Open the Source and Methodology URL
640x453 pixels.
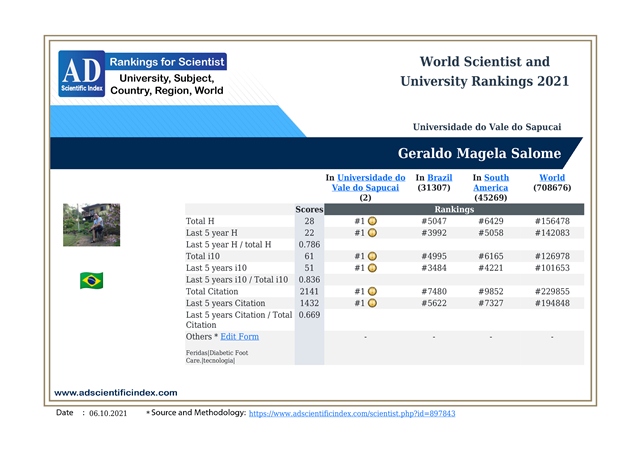[352, 413]
